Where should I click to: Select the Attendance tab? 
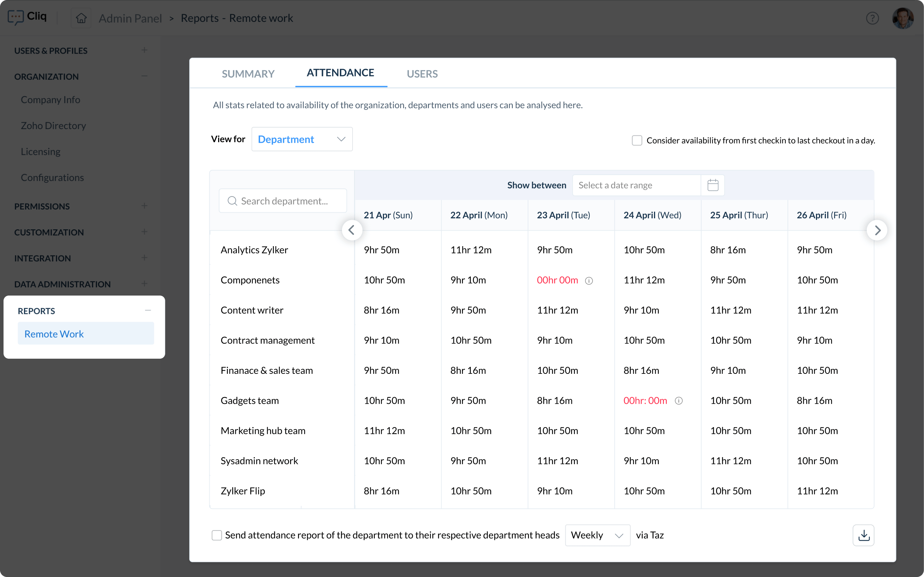341,73
